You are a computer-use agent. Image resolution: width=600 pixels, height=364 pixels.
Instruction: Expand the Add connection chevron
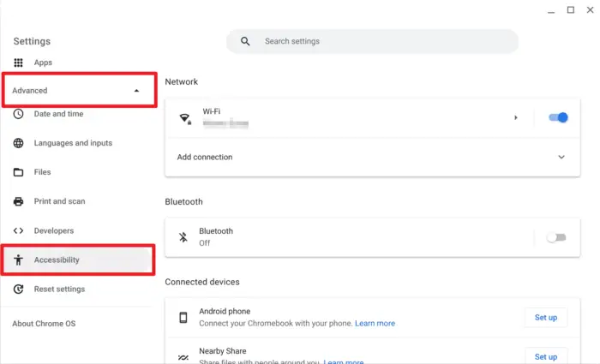click(x=561, y=157)
